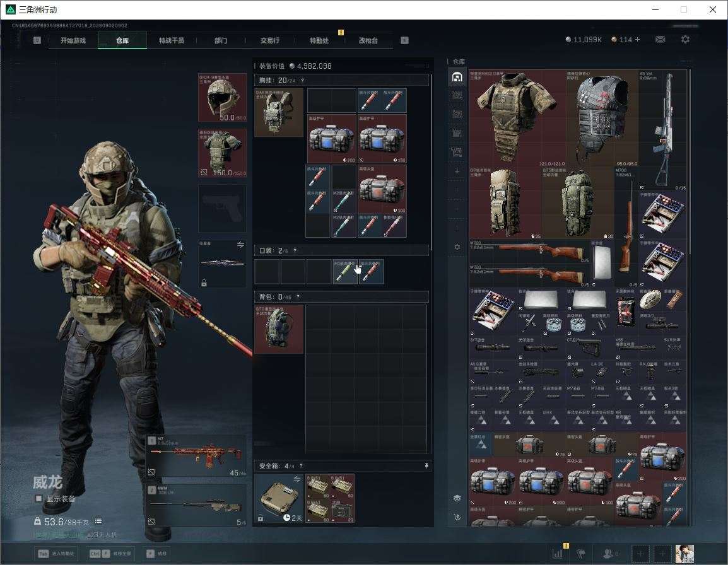Select the AWM secondary weapon slot
The image size is (728, 565).
(x=196, y=505)
